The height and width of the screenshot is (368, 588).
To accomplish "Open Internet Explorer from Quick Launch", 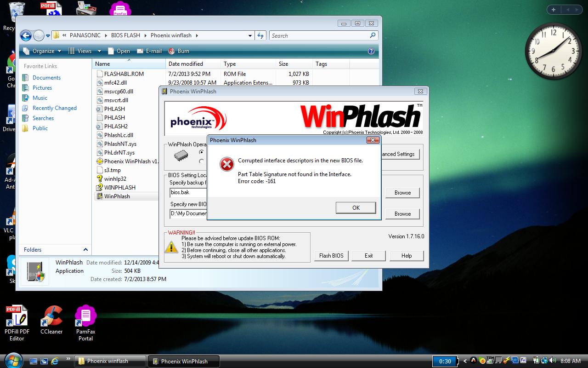I will (55, 361).
